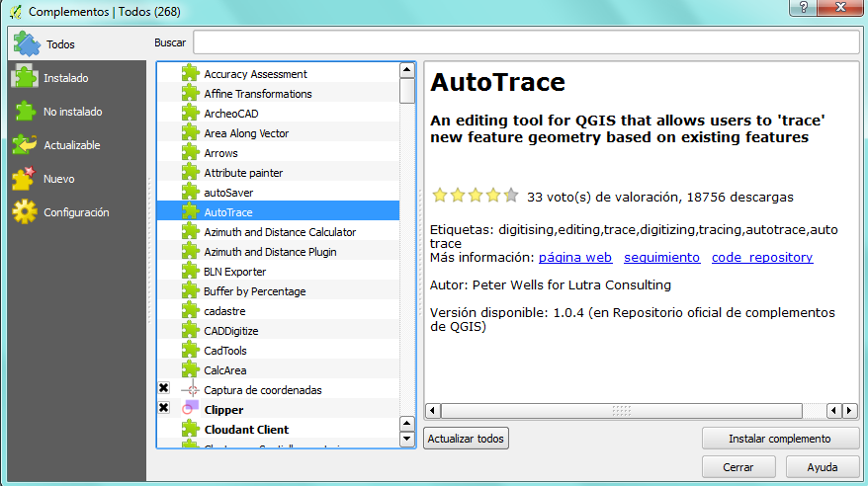Screen dimensions: 868x486
Task: Open the Configuración tab
Action: pyautogui.click(x=77, y=212)
